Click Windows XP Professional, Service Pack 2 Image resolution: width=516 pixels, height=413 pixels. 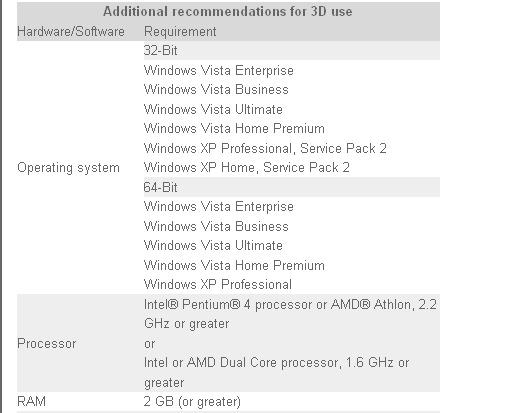[x=265, y=148]
